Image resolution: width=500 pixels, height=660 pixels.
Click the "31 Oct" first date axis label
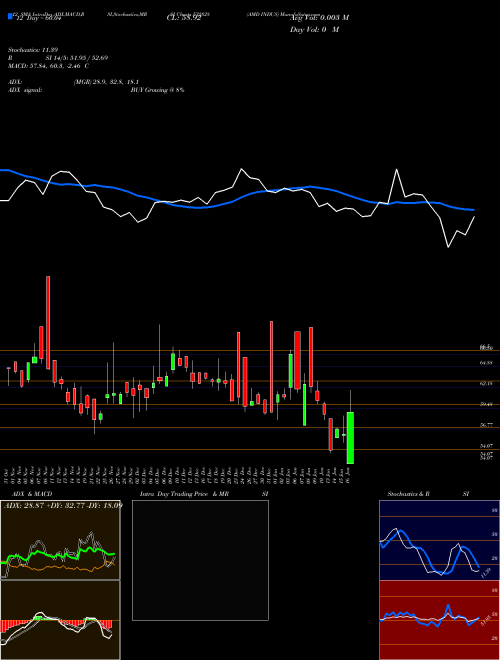point(8,474)
